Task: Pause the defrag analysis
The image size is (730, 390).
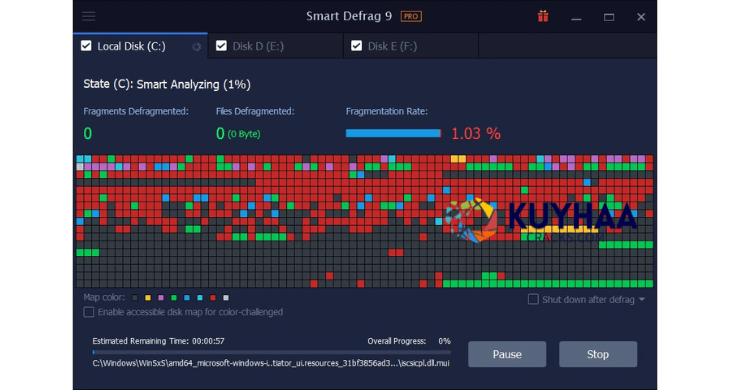Action: (x=507, y=354)
